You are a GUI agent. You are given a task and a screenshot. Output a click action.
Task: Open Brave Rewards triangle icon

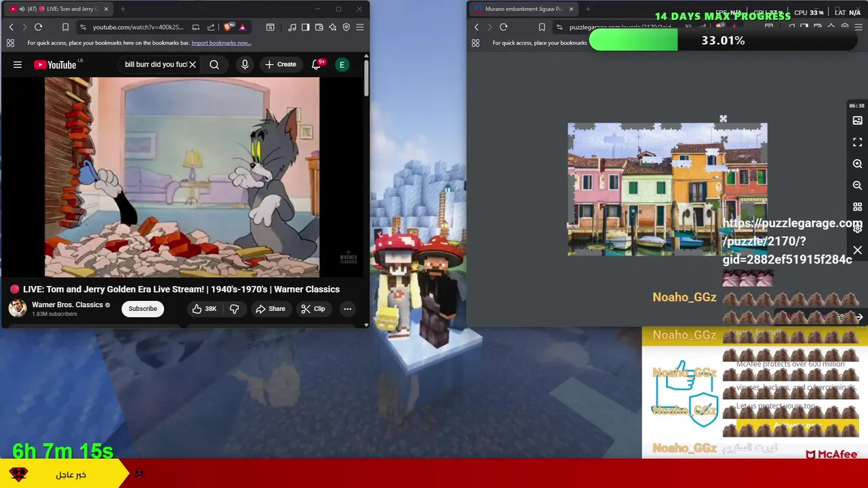[242, 27]
